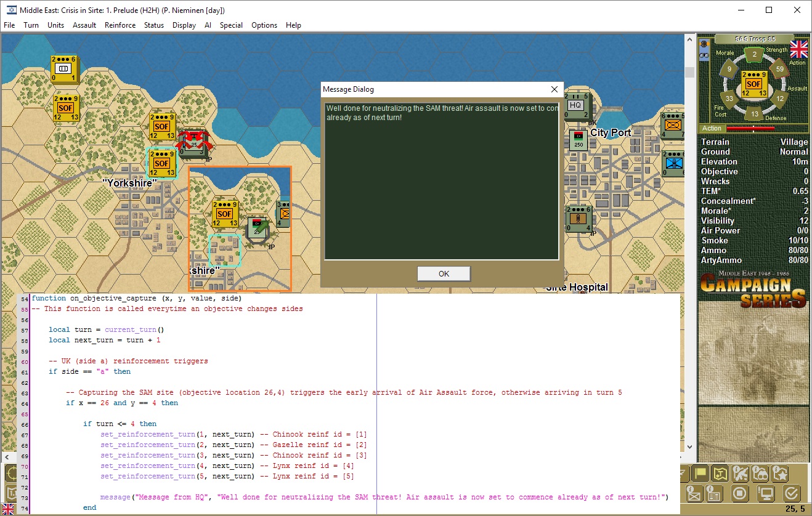Click the Morale value 9 tile
The image size is (812, 516).
729,69
